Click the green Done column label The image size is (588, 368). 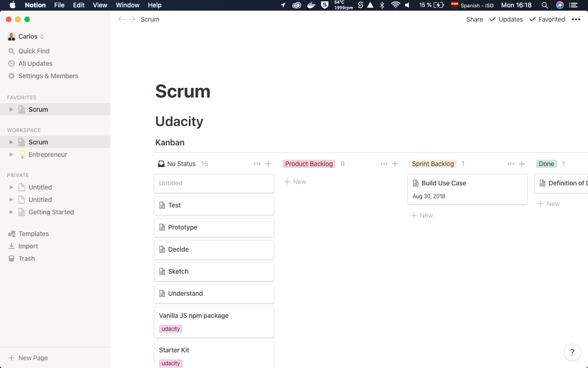coord(546,164)
